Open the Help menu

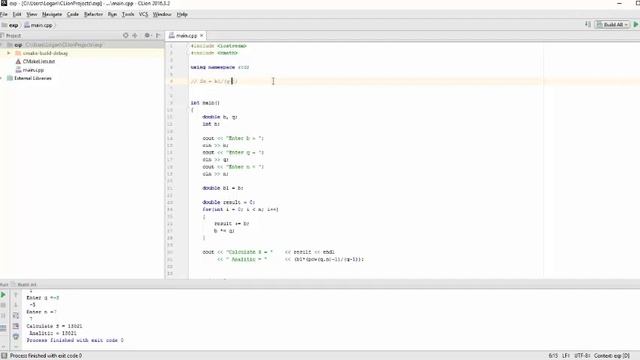click(182, 14)
